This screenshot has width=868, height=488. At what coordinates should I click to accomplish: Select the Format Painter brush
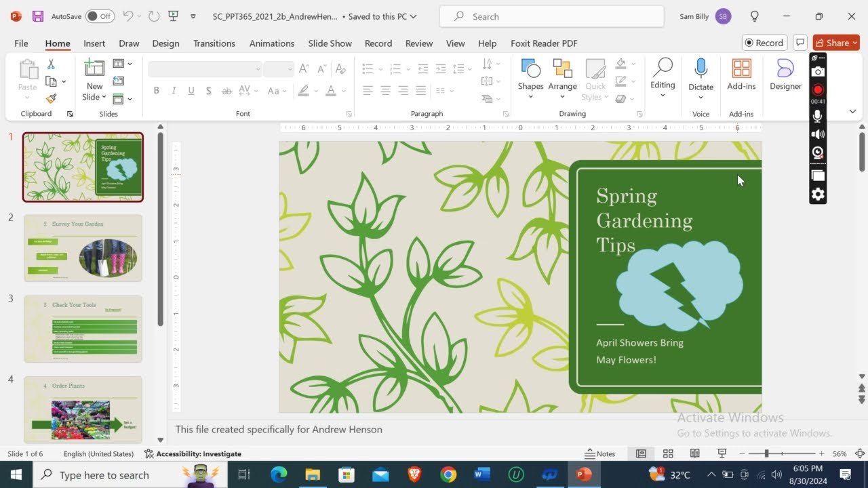coord(51,98)
